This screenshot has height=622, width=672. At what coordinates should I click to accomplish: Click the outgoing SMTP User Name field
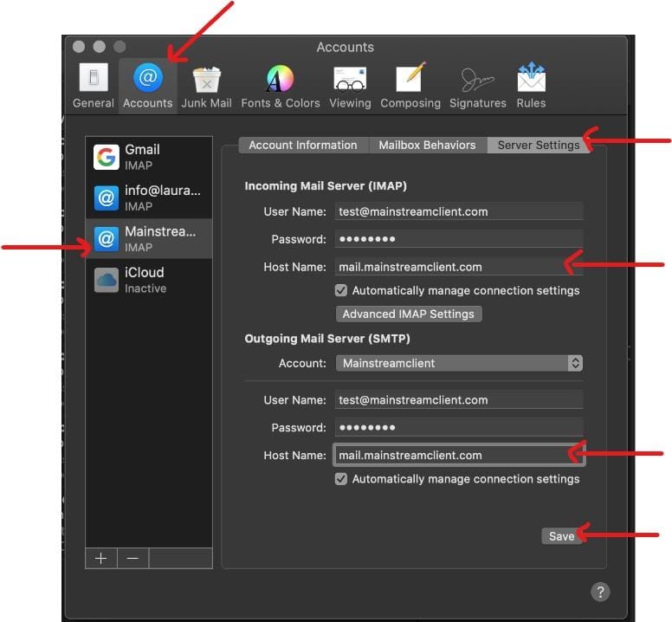[x=459, y=400]
